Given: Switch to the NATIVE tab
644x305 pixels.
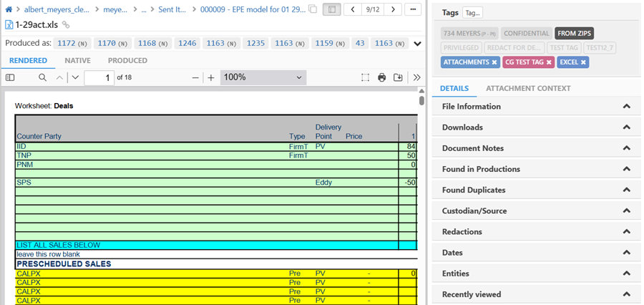Looking at the screenshot, I should pos(77,60).
